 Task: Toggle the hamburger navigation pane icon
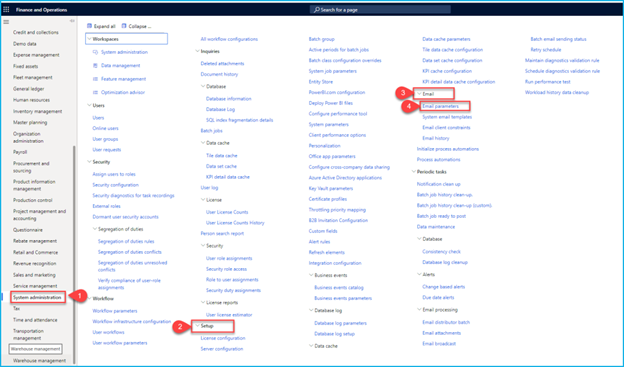pyautogui.click(x=6, y=21)
